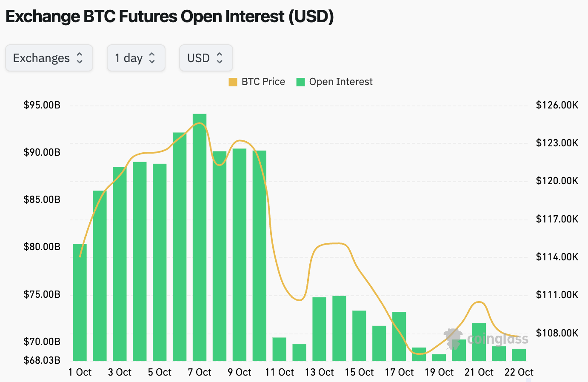Viewport: 588px width, 382px height.
Task: Select the 1 Oct open interest bar
Action: click(80, 302)
